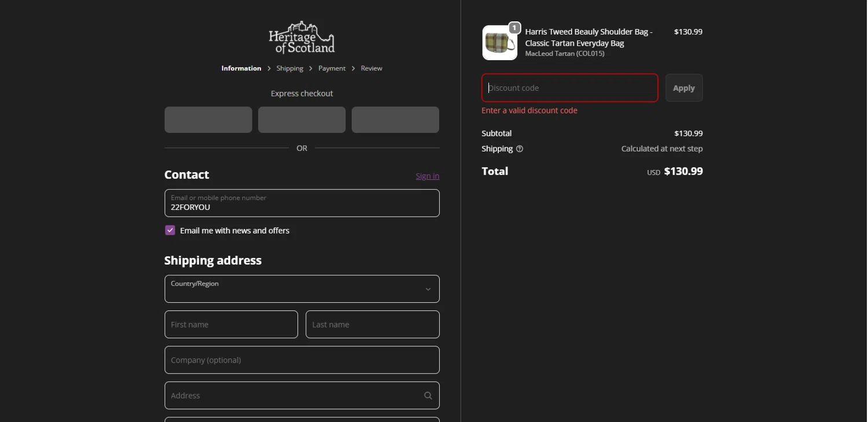Click the Contact heading
The width and height of the screenshot is (868, 422).
(x=187, y=175)
